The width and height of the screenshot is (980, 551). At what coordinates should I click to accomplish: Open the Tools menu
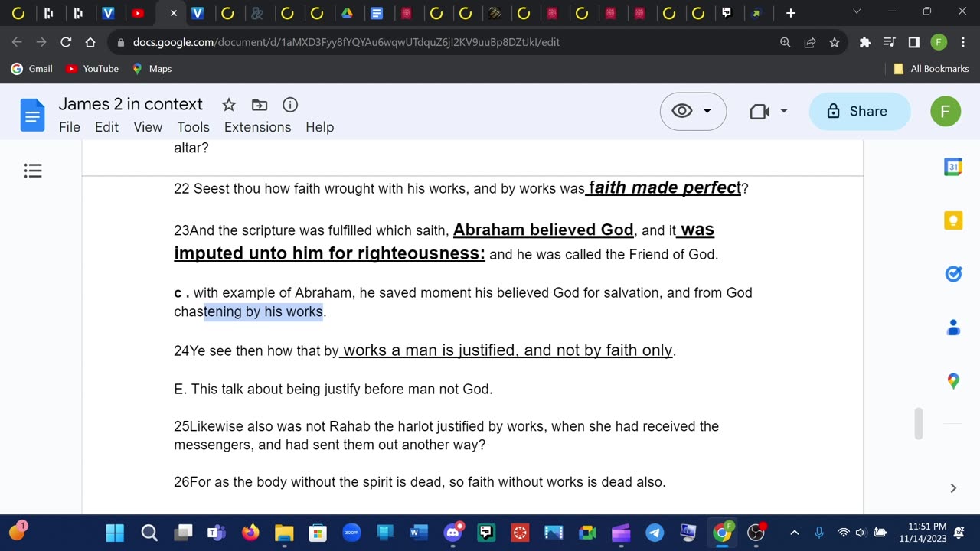[193, 127]
